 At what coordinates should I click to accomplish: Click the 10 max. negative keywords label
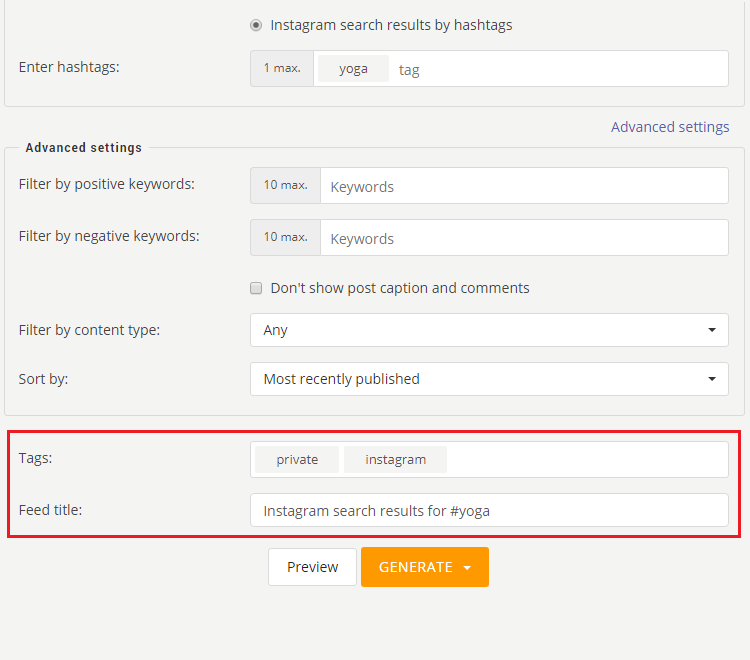click(x=286, y=238)
